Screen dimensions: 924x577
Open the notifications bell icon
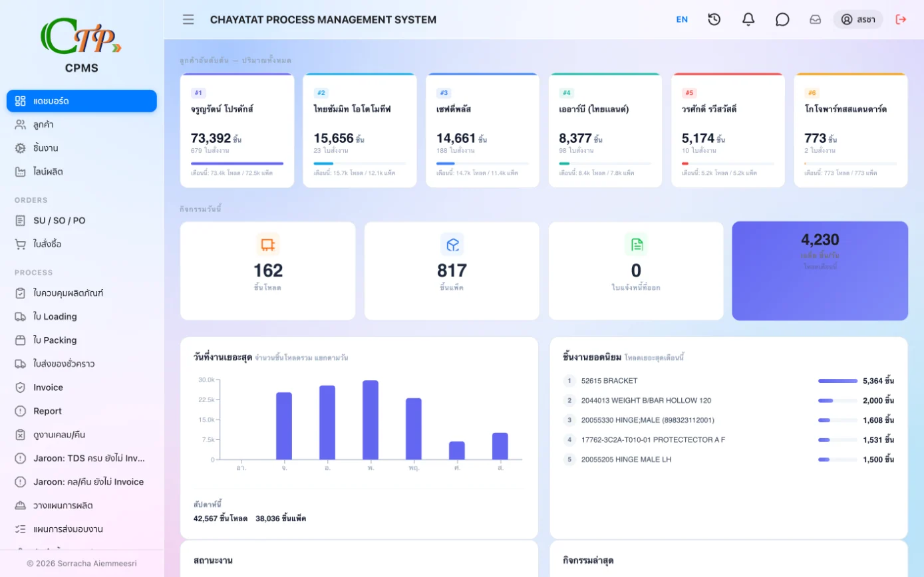coord(748,19)
